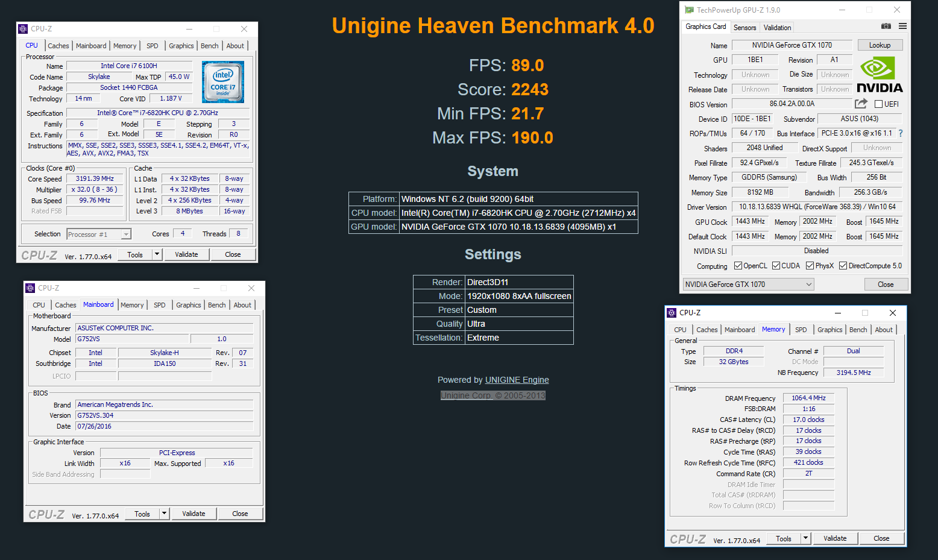
Task: Click DRAM Frequency 1064.4 MHz field
Action: pyautogui.click(x=808, y=398)
